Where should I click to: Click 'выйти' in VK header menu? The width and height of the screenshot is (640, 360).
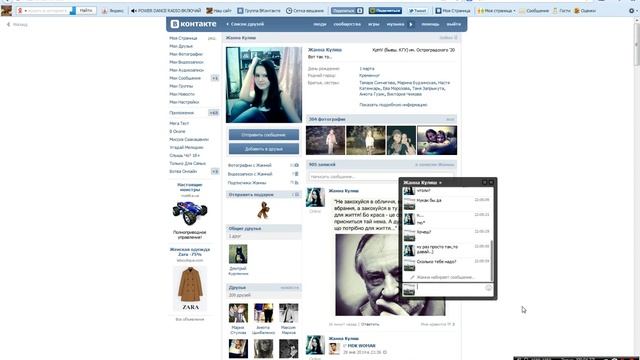point(453,24)
